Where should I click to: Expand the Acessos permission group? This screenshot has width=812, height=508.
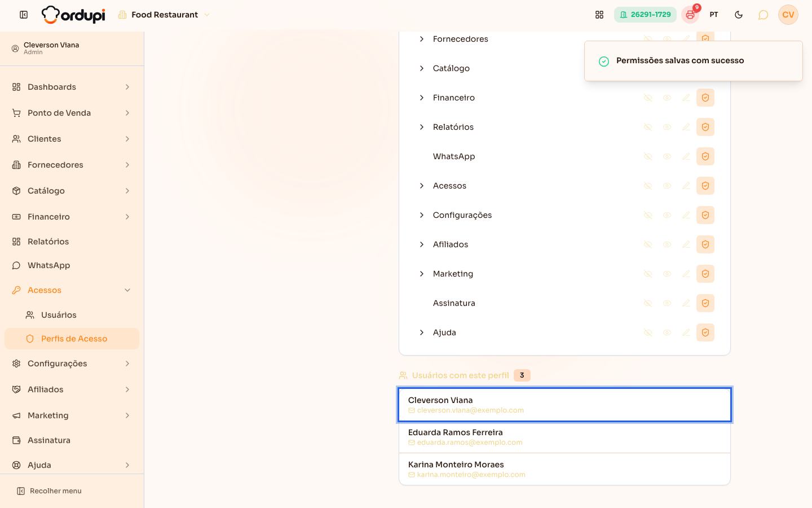pos(422,186)
